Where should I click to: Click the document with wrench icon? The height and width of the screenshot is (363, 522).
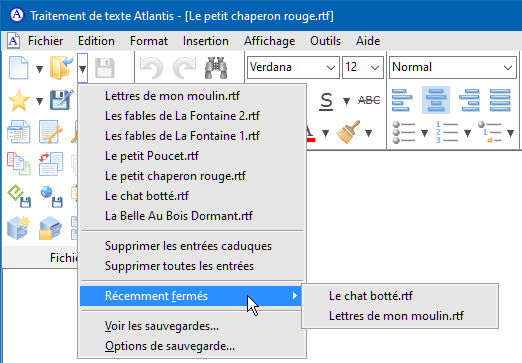pyautogui.click(x=50, y=132)
